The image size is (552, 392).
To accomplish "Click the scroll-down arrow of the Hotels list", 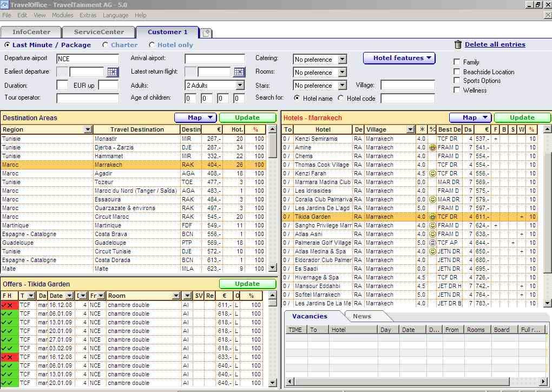I will (x=548, y=303).
